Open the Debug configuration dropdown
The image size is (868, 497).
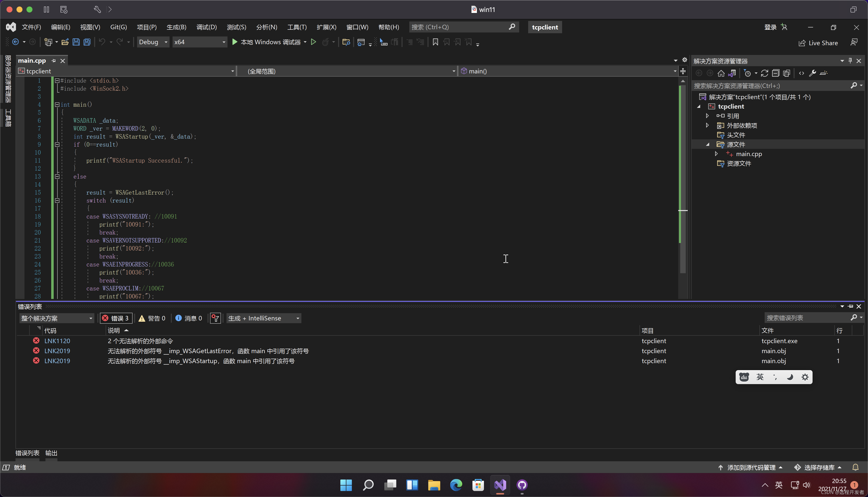[153, 42]
